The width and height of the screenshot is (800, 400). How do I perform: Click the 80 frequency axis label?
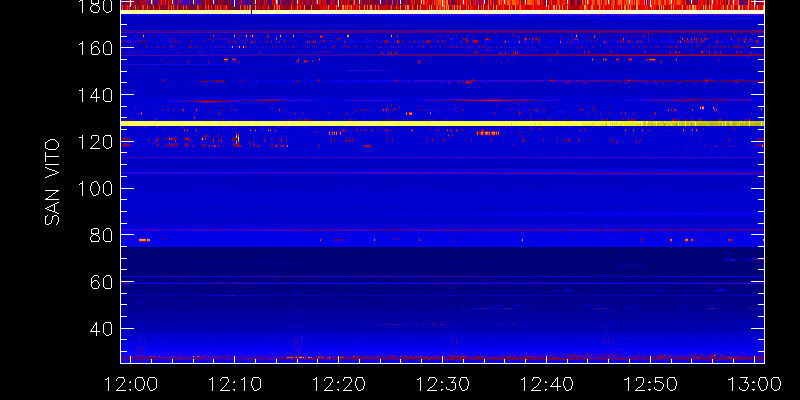[101, 235]
